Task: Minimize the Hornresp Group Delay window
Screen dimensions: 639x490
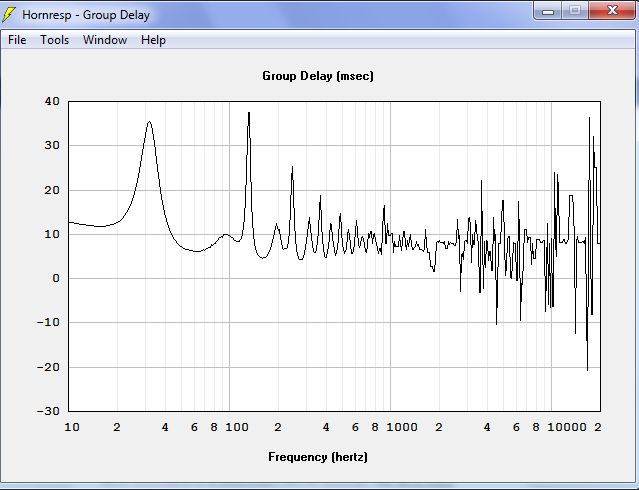Action: [x=548, y=11]
